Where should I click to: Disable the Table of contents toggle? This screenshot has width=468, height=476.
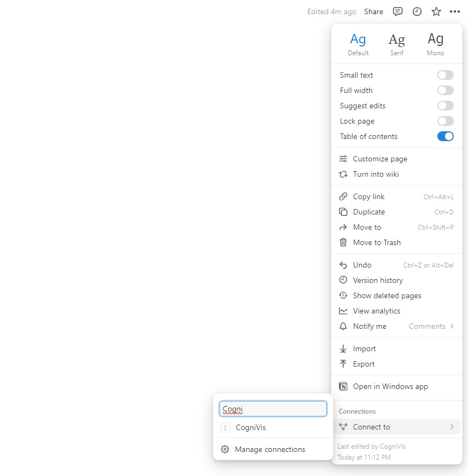click(x=445, y=136)
